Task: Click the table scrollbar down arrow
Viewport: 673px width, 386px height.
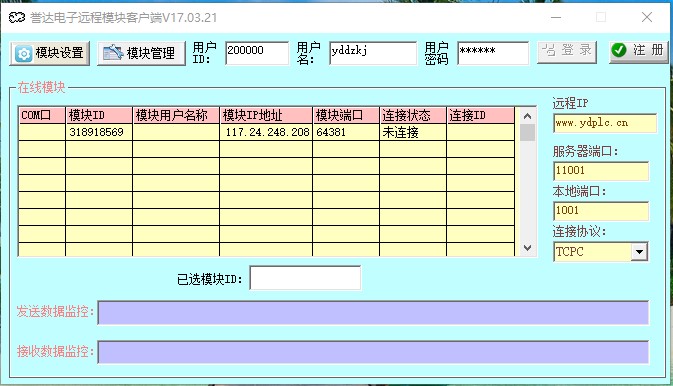Action: [x=527, y=248]
